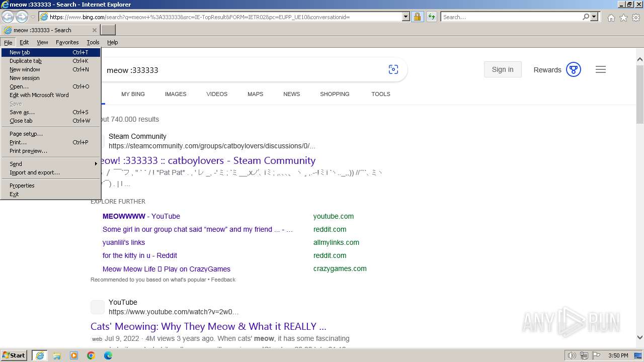Launch Chrome from taskbar
Image resolution: width=644 pixels, height=362 pixels.
point(91,355)
